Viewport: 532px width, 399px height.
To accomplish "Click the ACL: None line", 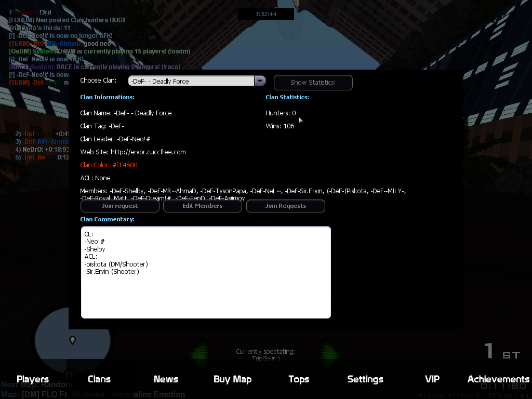I will [x=95, y=178].
